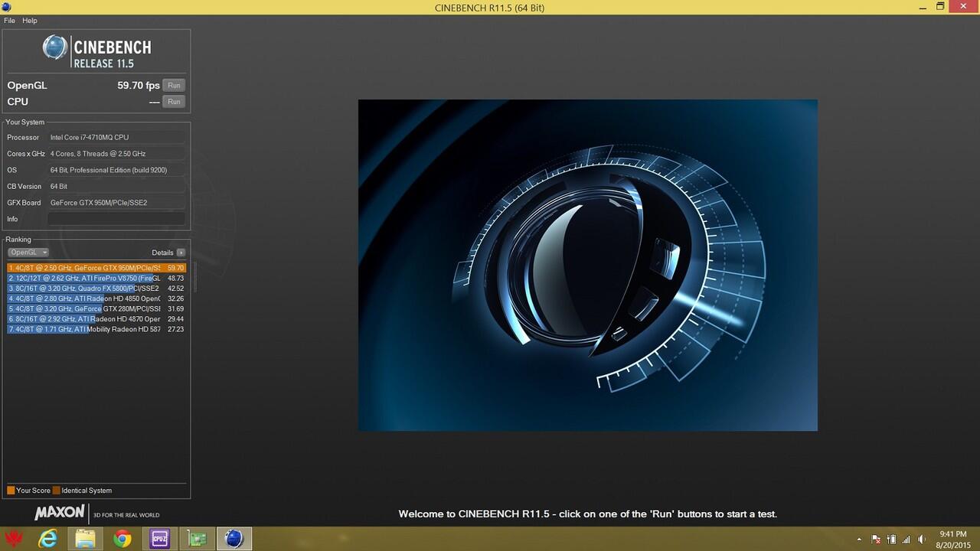Click the MAXON logo
Screen dimensions: 980x551
pyautogui.click(x=60, y=513)
